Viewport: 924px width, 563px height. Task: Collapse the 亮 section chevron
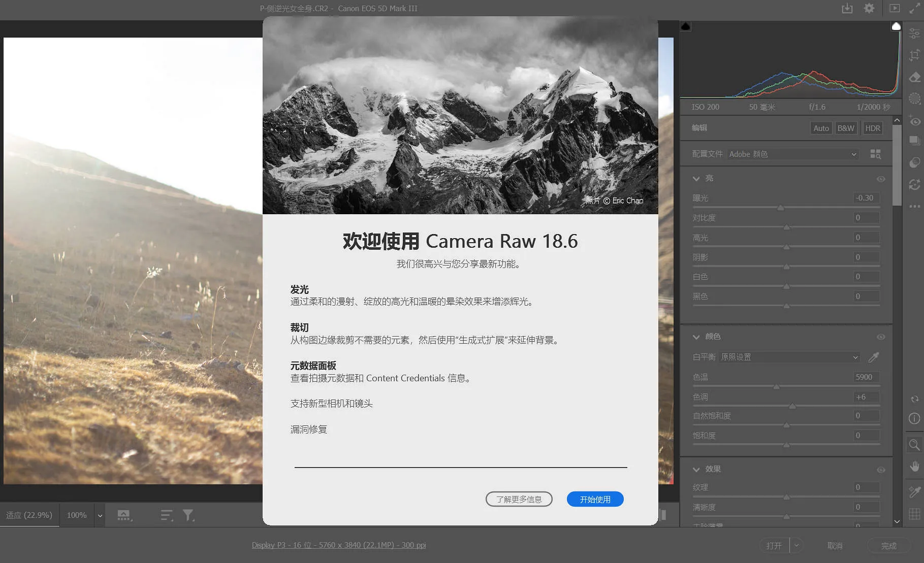[696, 179]
